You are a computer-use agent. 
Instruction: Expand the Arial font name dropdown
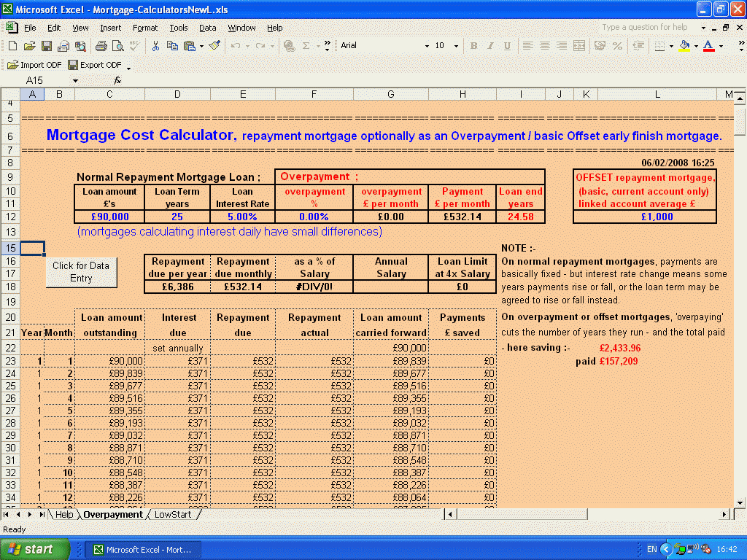(x=427, y=46)
